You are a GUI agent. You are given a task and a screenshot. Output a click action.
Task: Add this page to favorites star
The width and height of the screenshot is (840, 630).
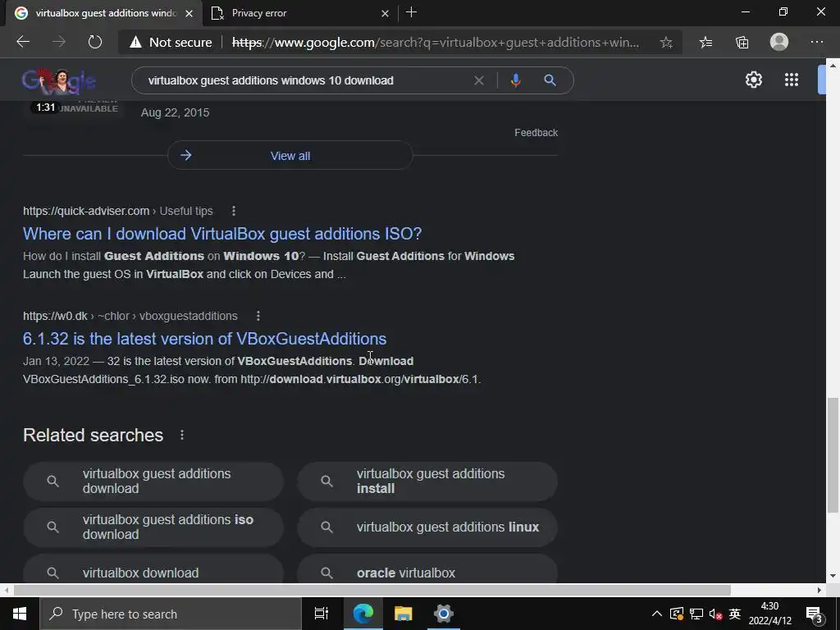pyautogui.click(x=666, y=43)
